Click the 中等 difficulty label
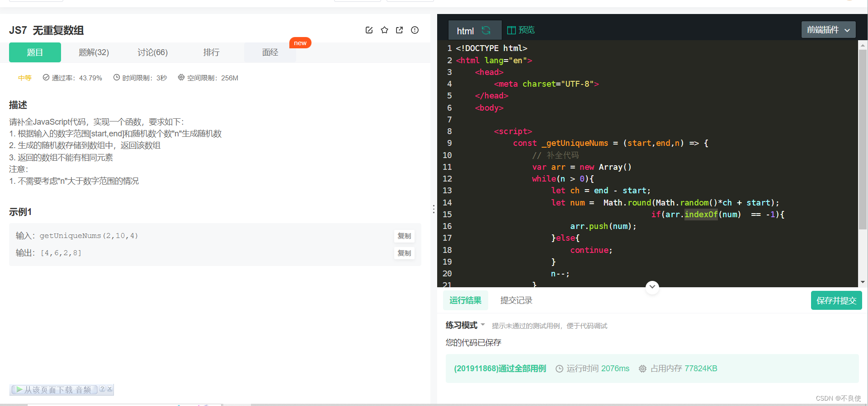The image size is (868, 406). [25, 78]
